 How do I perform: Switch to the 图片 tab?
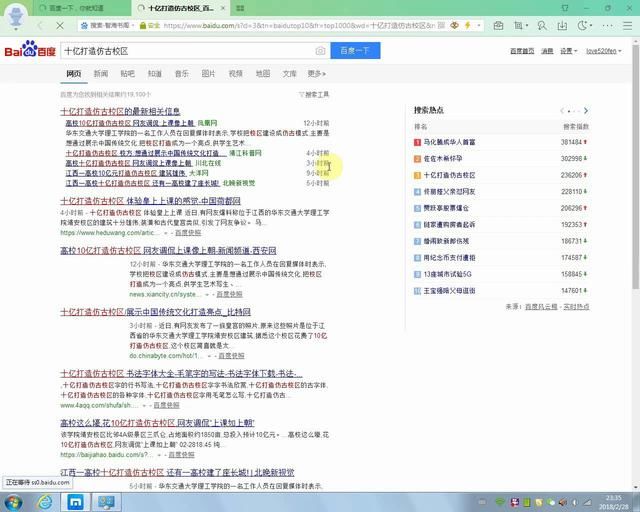208,73
